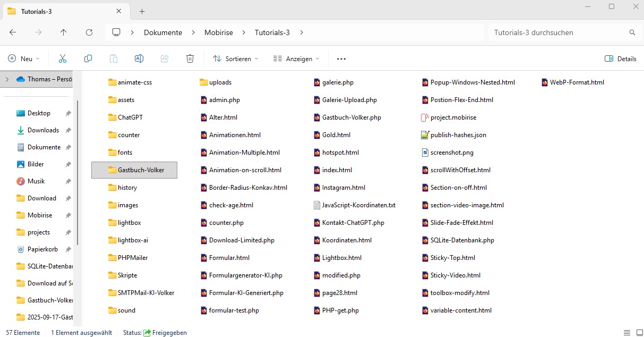Click Mobirise in the address breadcrumb
644x337 pixels.
click(x=219, y=32)
